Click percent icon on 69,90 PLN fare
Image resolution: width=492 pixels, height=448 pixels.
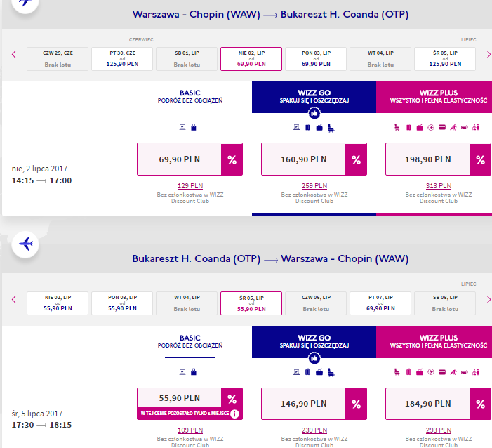pyautogui.click(x=232, y=159)
